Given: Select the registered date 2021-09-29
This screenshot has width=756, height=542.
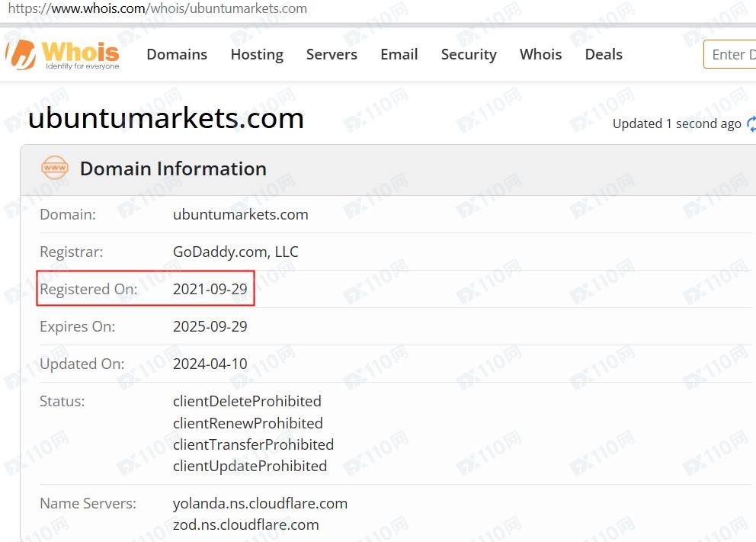Looking at the screenshot, I should tap(210, 289).
